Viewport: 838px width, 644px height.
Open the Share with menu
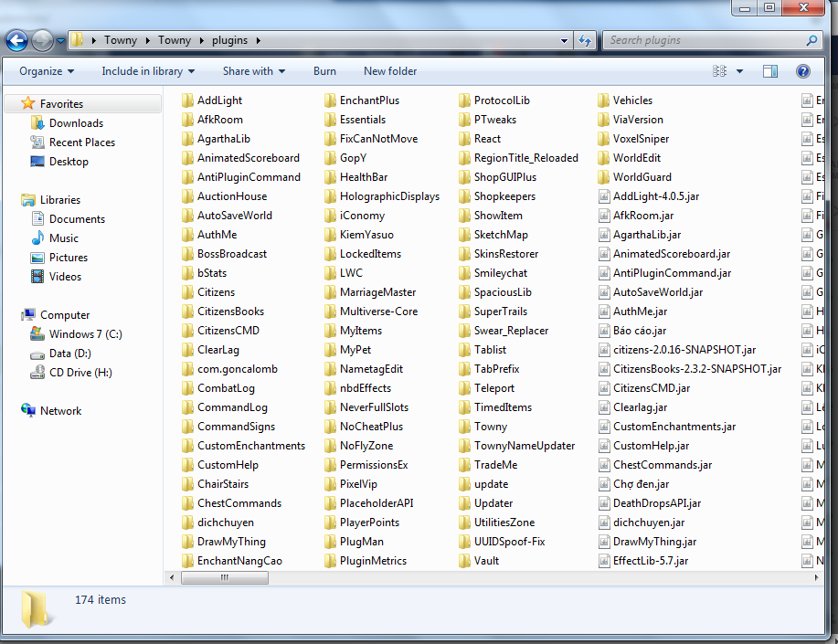254,71
